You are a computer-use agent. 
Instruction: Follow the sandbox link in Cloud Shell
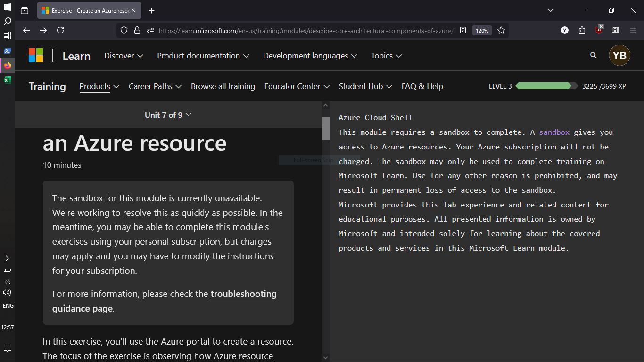click(x=554, y=132)
